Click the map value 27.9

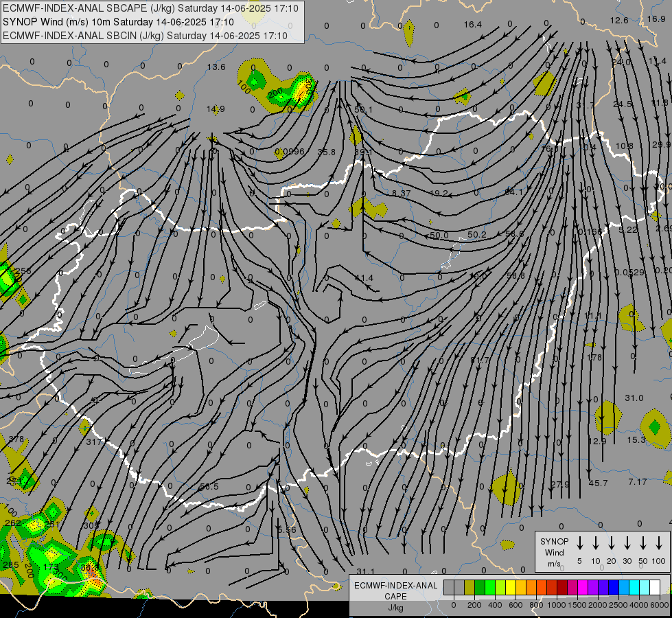tap(560, 485)
